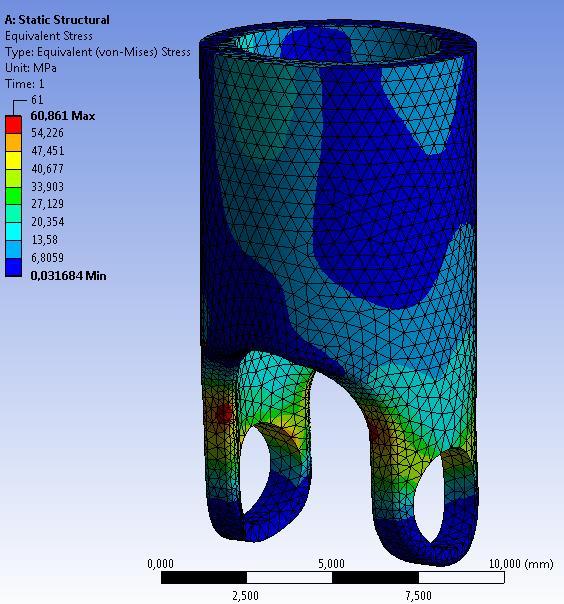Select the '60,861 Max' legend value
Viewport: 564px width, 604px height.
tap(63, 116)
